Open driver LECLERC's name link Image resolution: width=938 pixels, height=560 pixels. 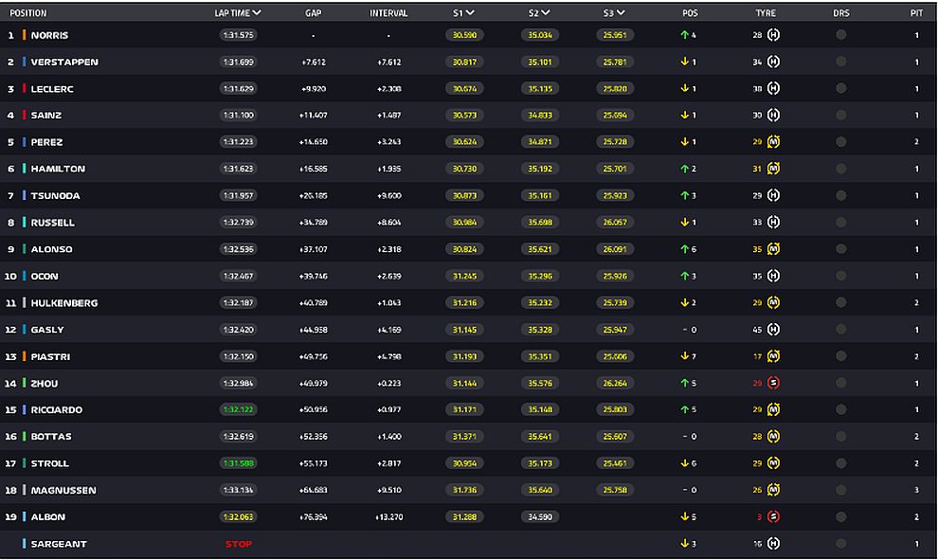[52, 89]
